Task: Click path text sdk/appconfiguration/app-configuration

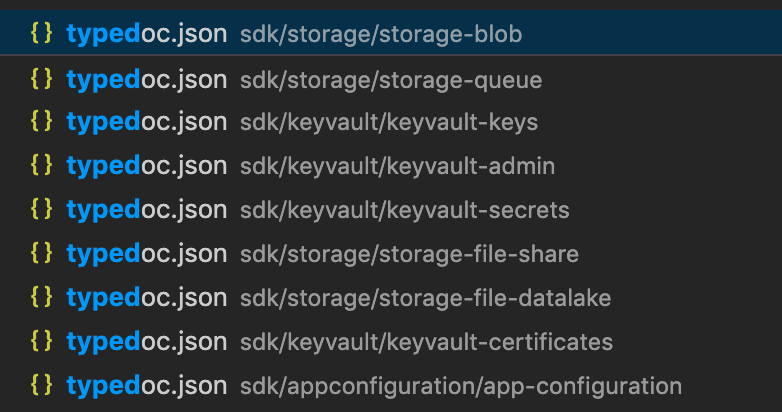Action: [461, 386]
